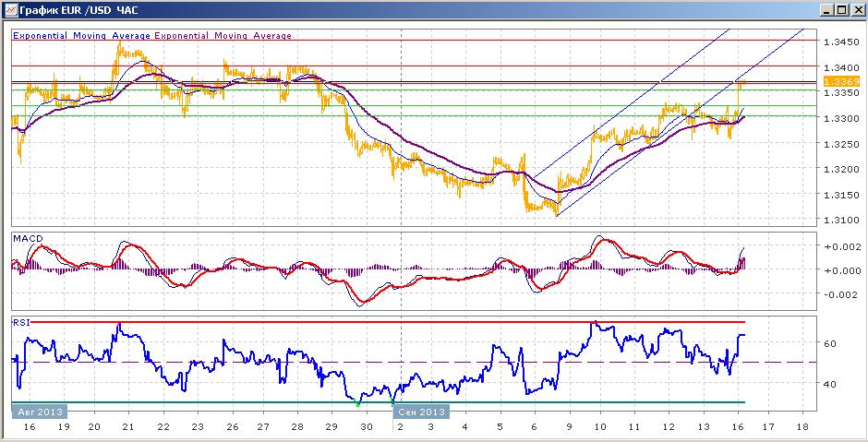Image resolution: width=868 pixels, height=442 pixels.
Task: Click the 1.3200 price axis value
Action: (841, 170)
